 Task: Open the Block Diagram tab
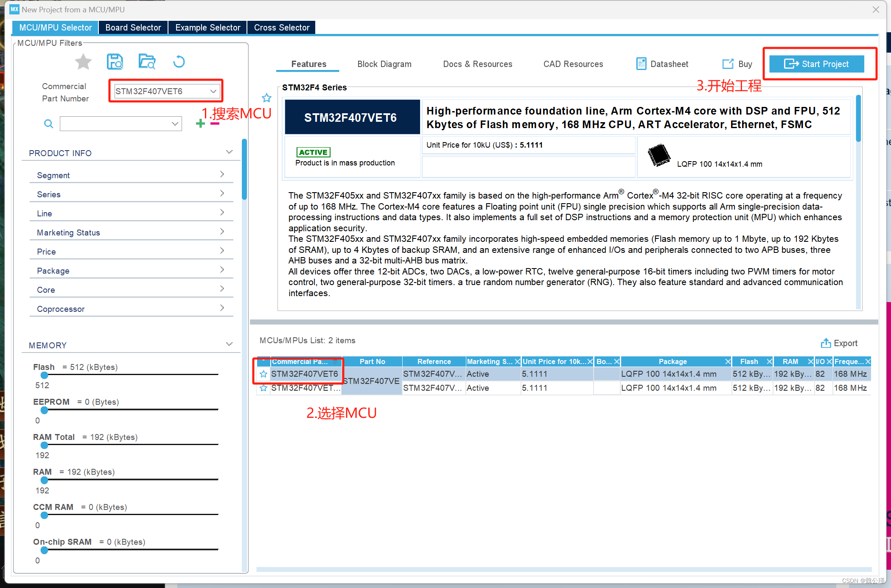point(384,64)
